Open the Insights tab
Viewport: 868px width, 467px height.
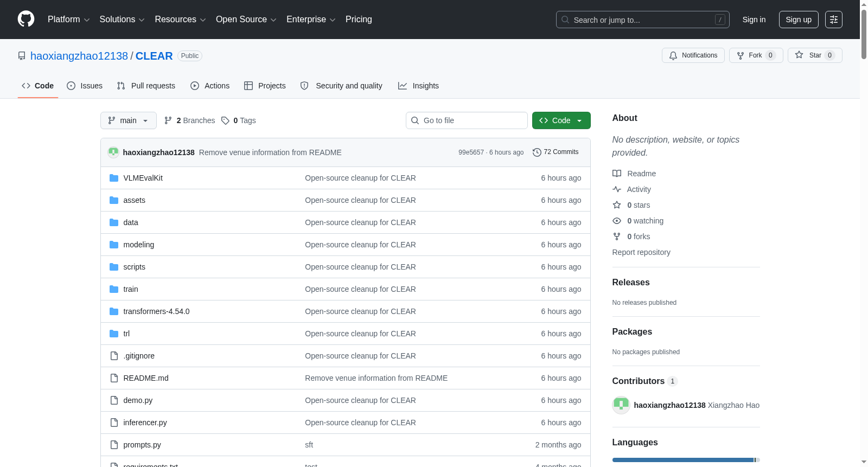pyautogui.click(x=418, y=86)
